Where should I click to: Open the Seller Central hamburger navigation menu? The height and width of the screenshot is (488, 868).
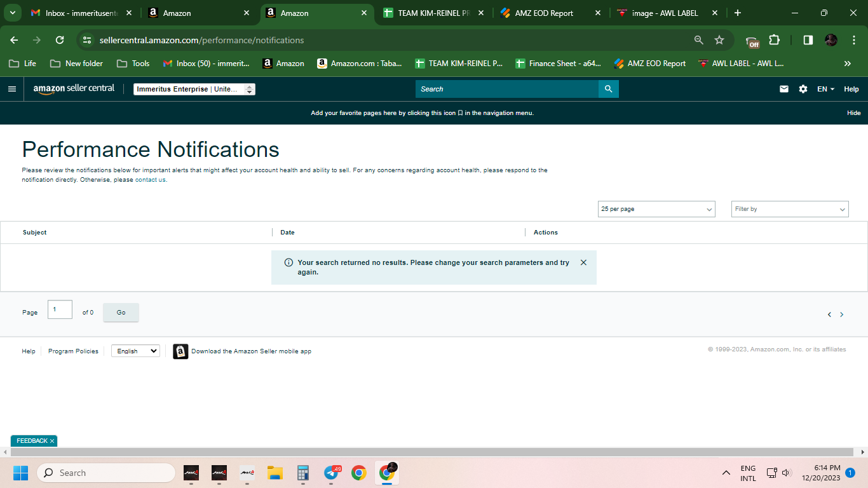click(x=12, y=89)
